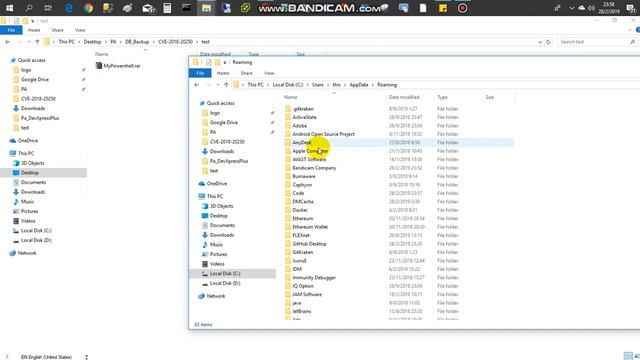Click the File tab in Roaming window

pyautogui.click(x=200, y=73)
